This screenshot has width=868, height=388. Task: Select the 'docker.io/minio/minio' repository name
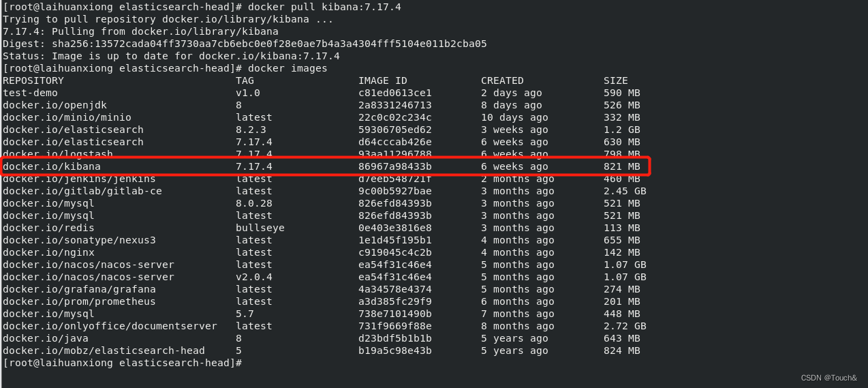click(67, 117)
